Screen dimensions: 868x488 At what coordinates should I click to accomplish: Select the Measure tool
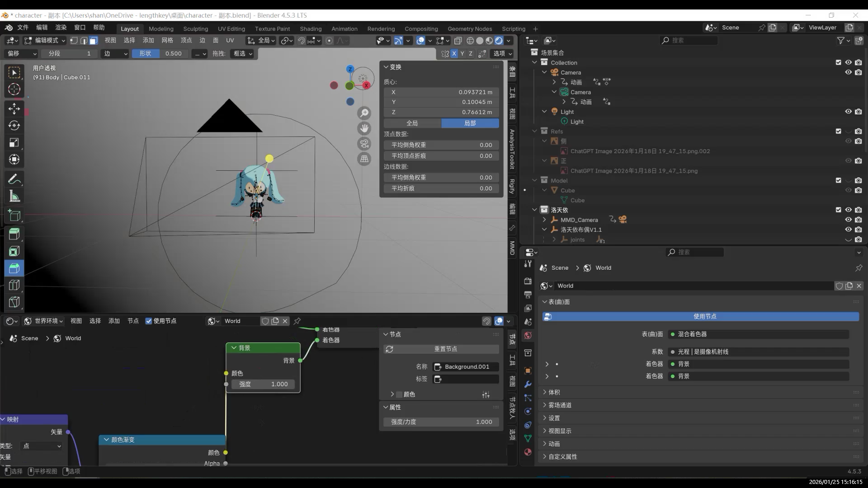(x=14, y=197)
